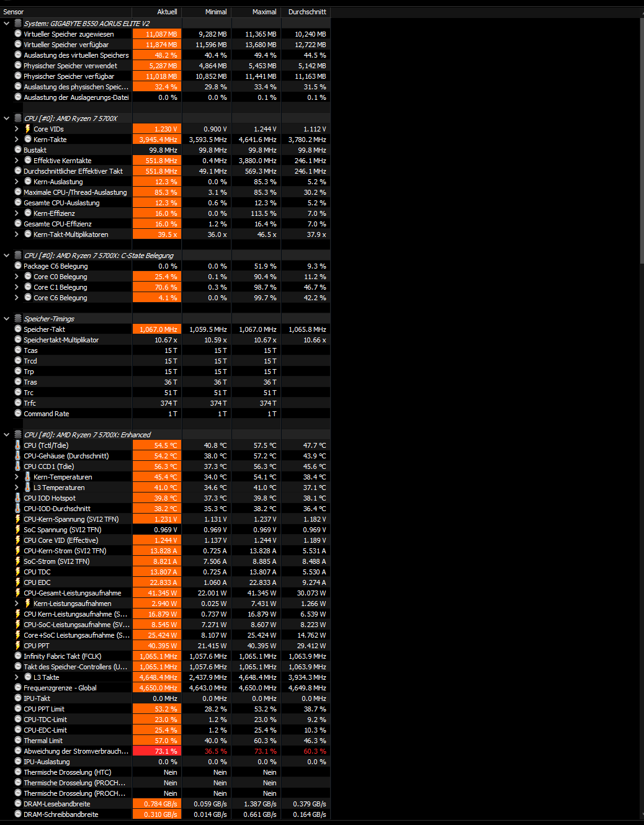Select the CPU-Gehäuse (Durchschnitt) row label

(x=66, y=456)
